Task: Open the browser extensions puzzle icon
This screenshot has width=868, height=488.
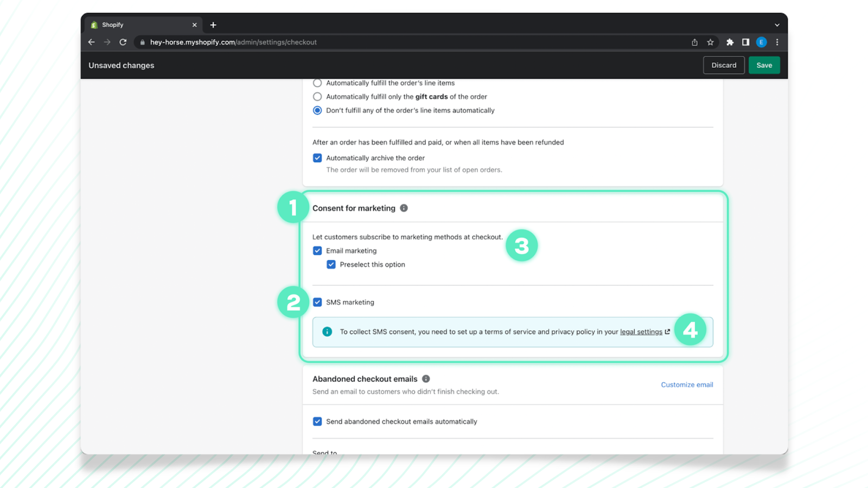Action: click(x=730, y=42)
